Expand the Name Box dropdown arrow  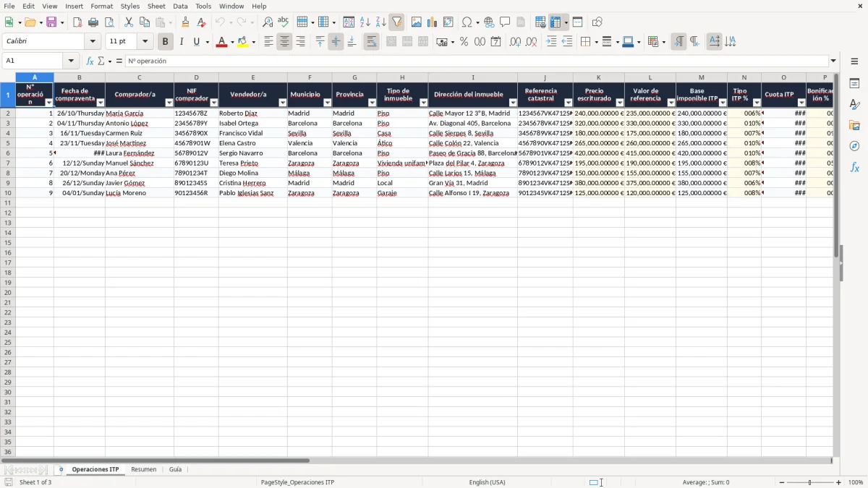(71, 61)
